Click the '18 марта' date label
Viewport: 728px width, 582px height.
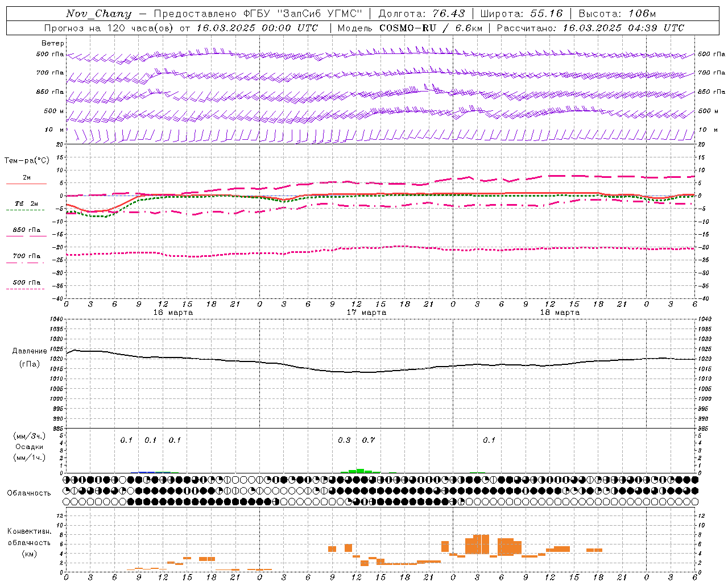click(560, 313)
